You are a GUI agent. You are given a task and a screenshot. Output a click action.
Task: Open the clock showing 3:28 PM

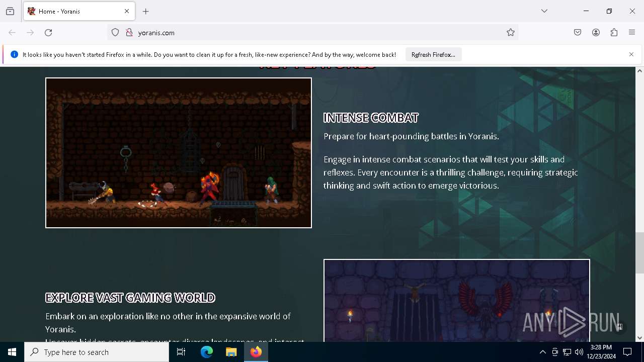tap(601, 352)
